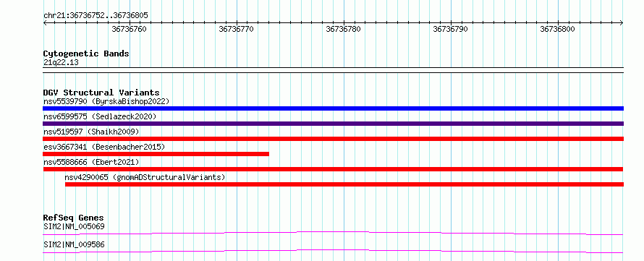The image size is (644, 261).
Task: Click the nsv519597 (Shaikh2009) label
Action: tap(91, 132)
